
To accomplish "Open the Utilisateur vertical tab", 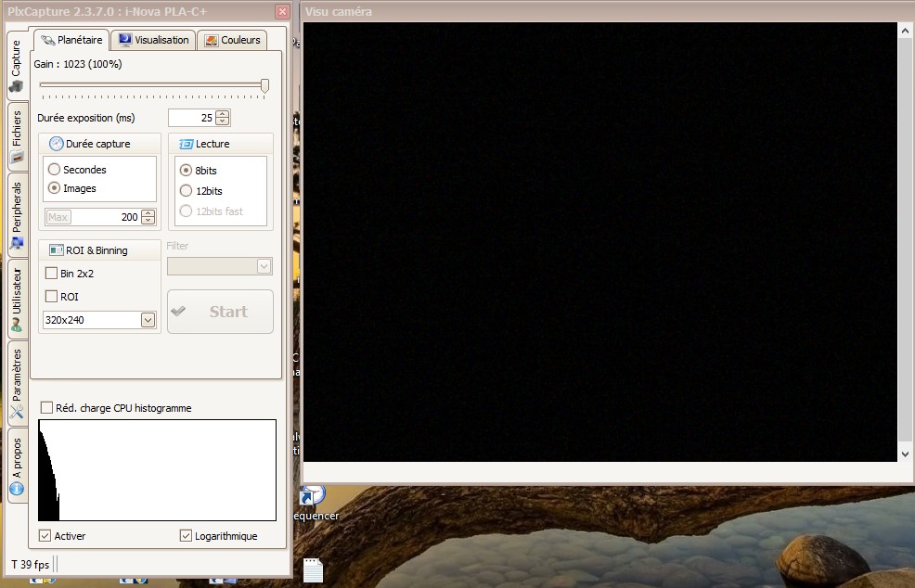I will (17, 300).
